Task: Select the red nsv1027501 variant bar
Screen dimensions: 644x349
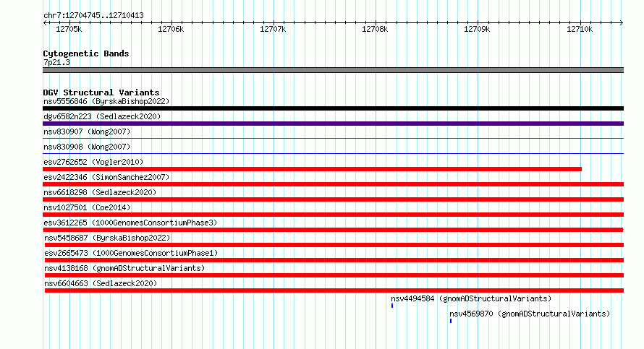Action: [333, 215]
